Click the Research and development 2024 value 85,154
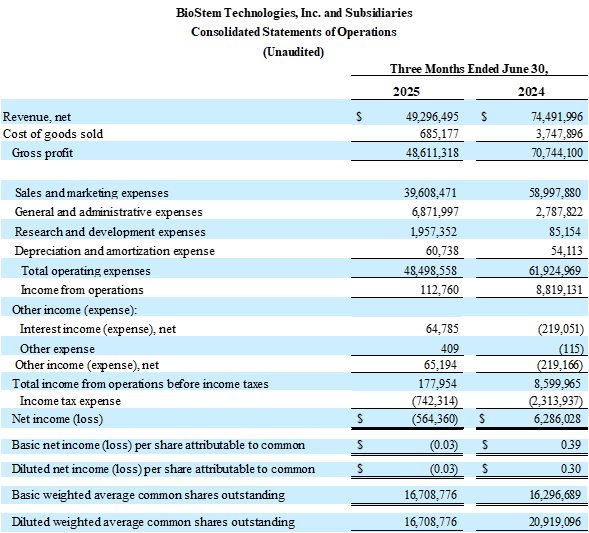The width and height of the screenshot is (589, 533). point(565,231)
